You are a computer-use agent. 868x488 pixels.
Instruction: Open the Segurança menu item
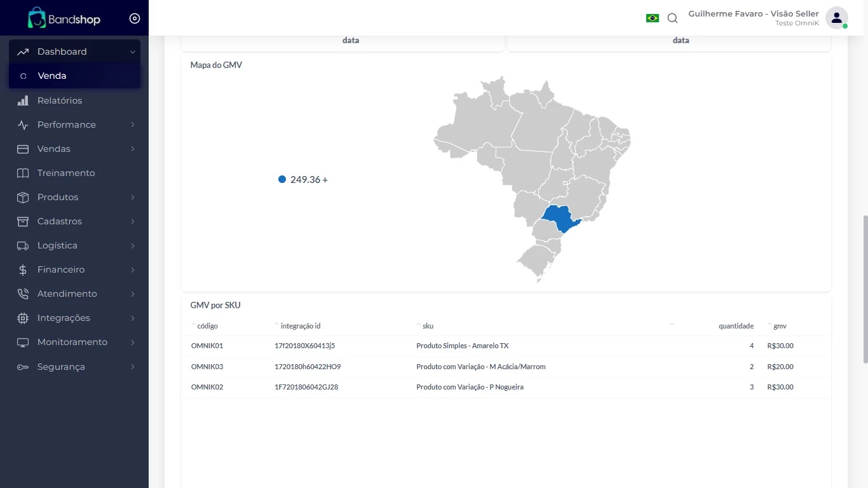tap(61, 367)
